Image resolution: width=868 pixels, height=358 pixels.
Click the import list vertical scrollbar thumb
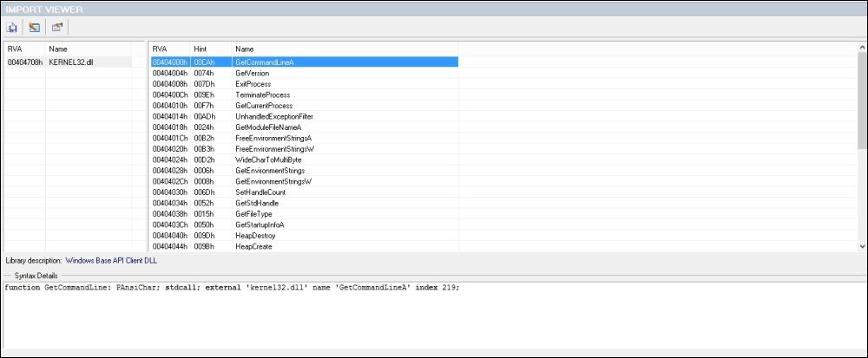click(x=863, y=101)
